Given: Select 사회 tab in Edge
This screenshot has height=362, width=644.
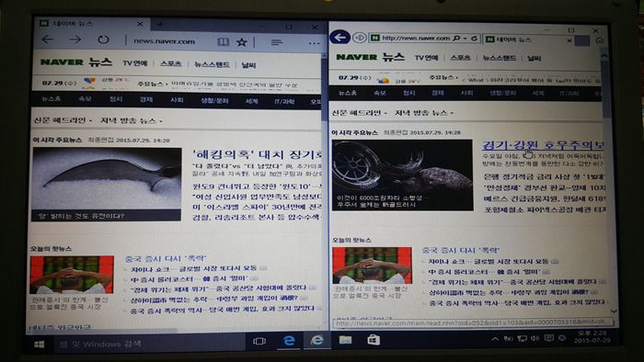Looking at the screenshot, I should coord(177,100).
